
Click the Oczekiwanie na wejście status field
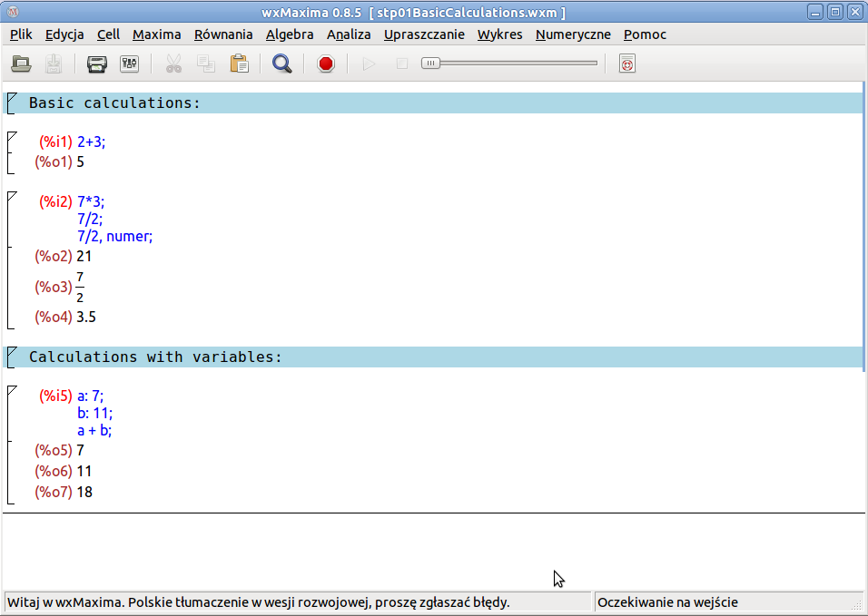(x=727, y=602)
